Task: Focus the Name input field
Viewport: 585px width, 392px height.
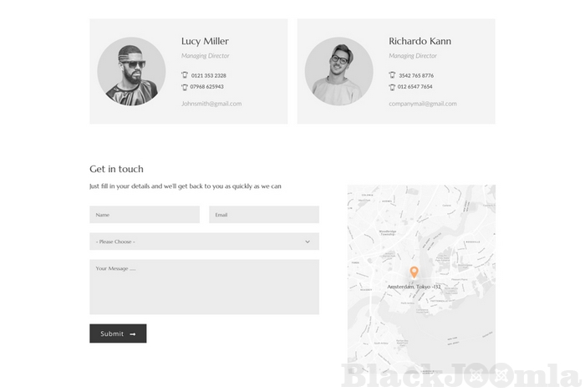Action: (145, 215)
